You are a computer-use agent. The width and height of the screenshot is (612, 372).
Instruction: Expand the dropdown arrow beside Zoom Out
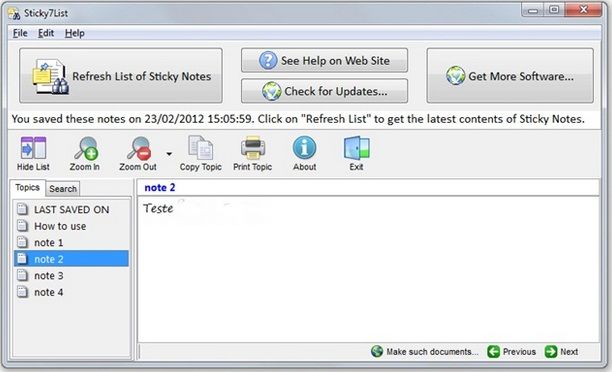(169, 154)
